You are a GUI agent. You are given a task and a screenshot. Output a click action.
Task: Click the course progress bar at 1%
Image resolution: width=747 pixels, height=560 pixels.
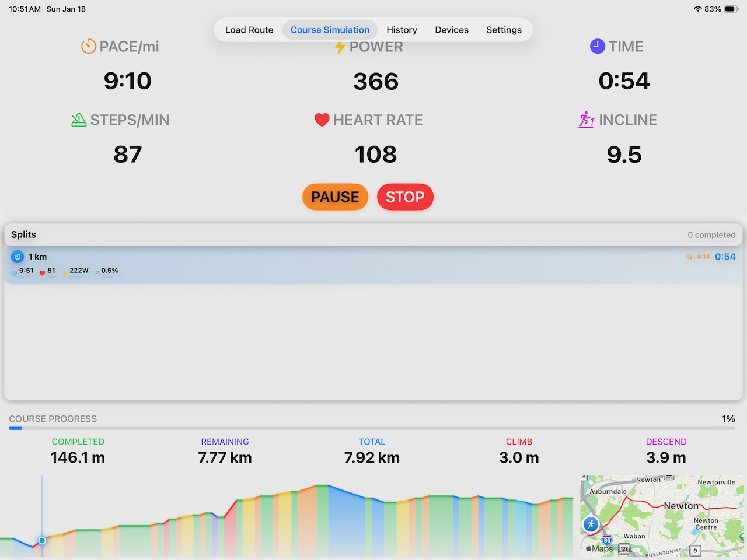point(373,428)
